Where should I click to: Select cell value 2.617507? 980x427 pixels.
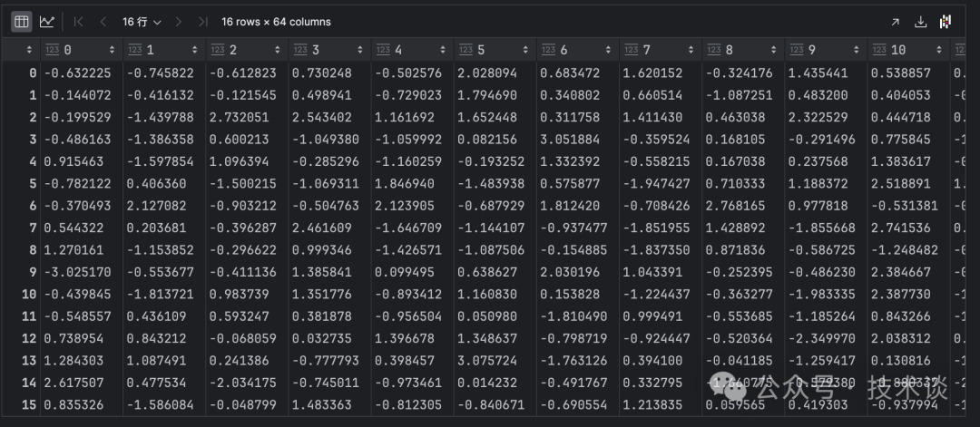(73, 382)
